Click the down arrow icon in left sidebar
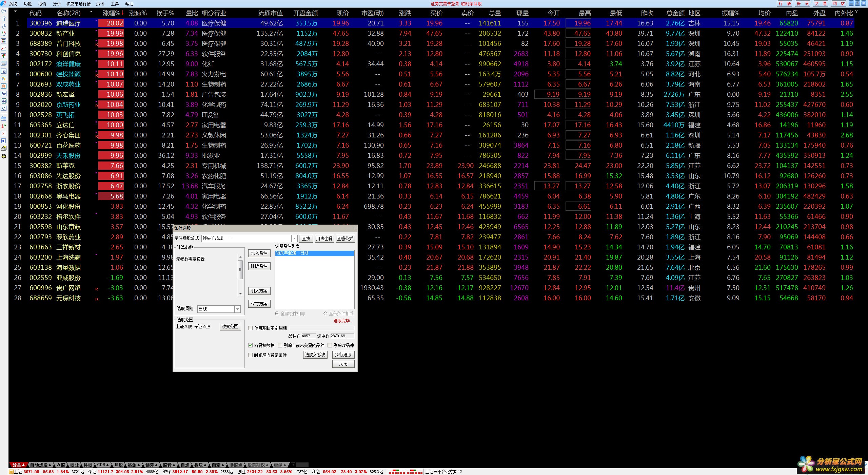This screenshot has width=868, height=475. coord(4,26)
